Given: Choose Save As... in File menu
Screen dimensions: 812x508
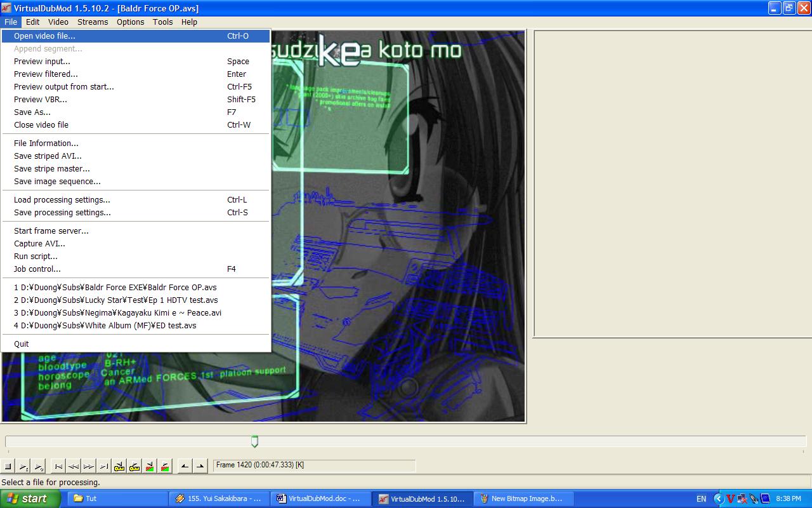Looking at the screenshot, I should [136, 112].
